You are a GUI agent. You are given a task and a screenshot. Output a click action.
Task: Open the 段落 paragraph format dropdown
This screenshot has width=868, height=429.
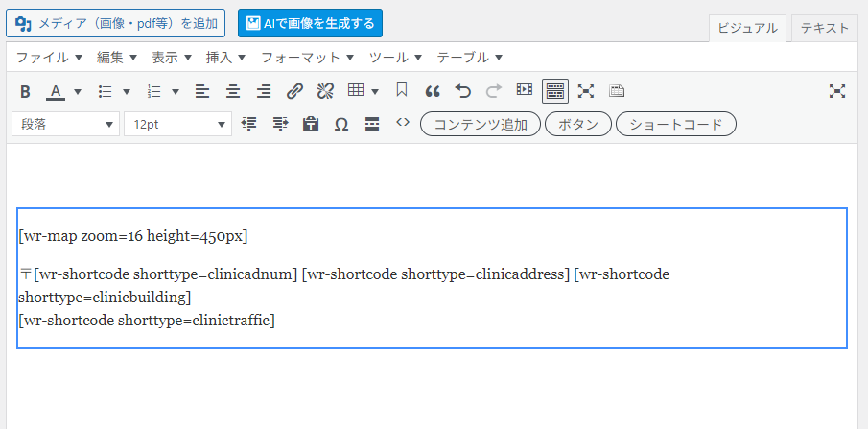click(x=65, y=124)
